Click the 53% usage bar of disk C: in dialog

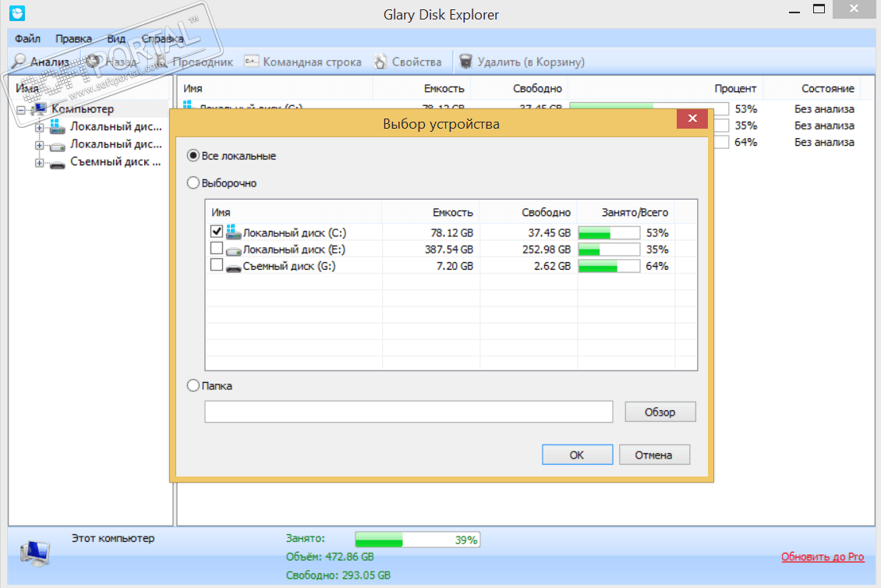click(x=609, y=232)
